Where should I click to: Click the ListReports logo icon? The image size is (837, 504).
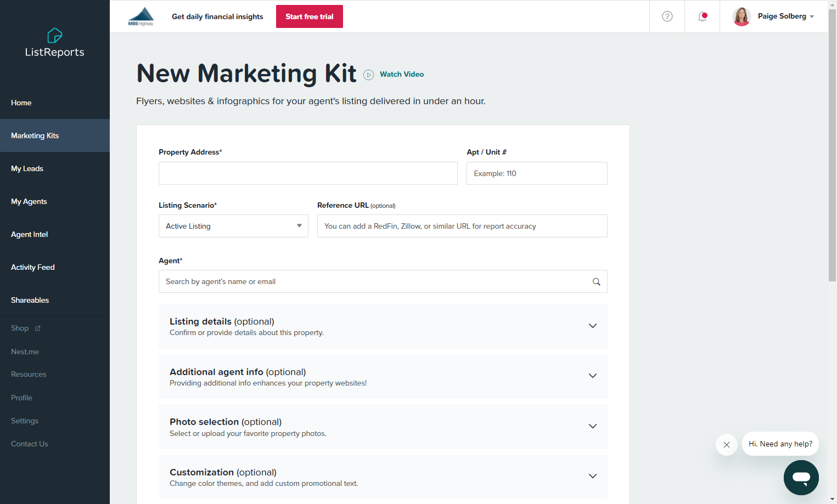pos(54,36)
